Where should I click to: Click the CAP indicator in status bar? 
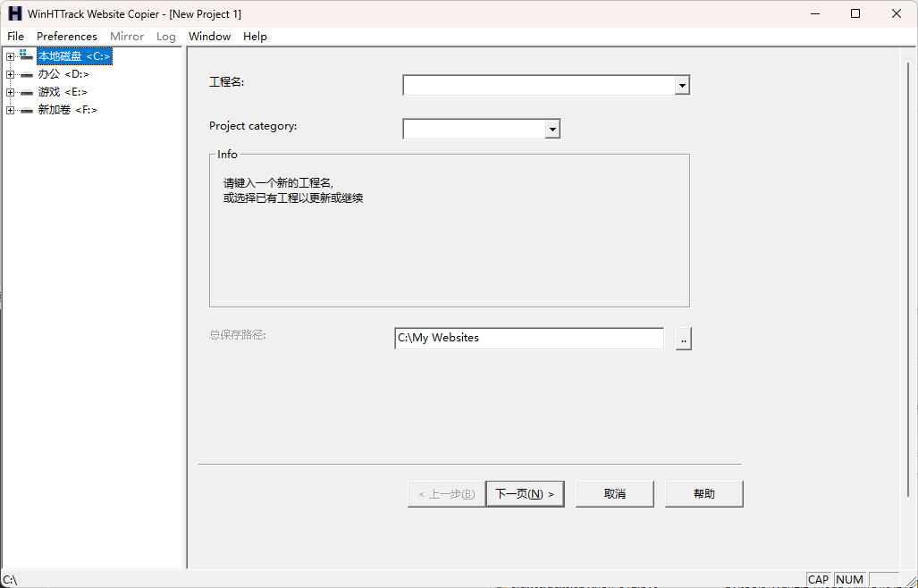(x=819, y=580)
